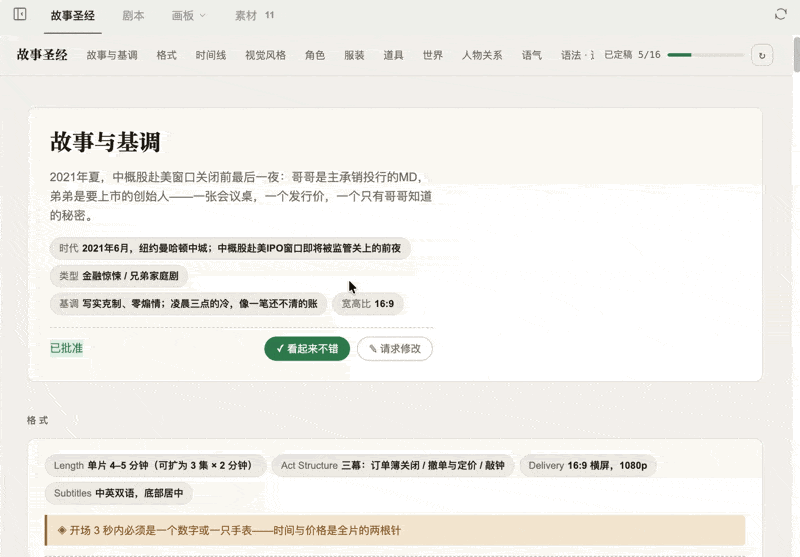
Task: Click the 素材 count badge 11
Action: click(269, 15)
